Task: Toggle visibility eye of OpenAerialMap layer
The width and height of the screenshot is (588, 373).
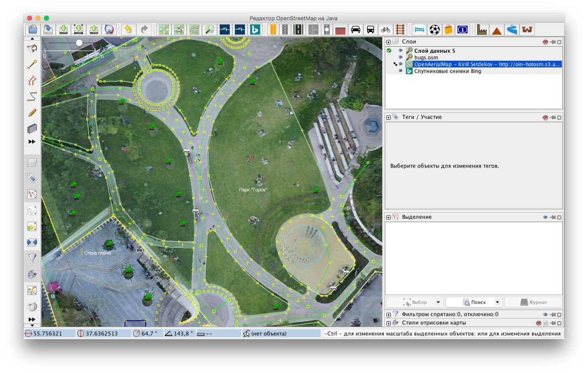Action: 400,64
